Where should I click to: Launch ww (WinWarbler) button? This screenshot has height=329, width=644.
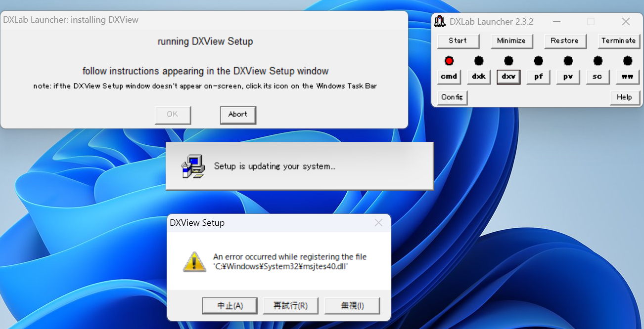(x=628, y=77)
